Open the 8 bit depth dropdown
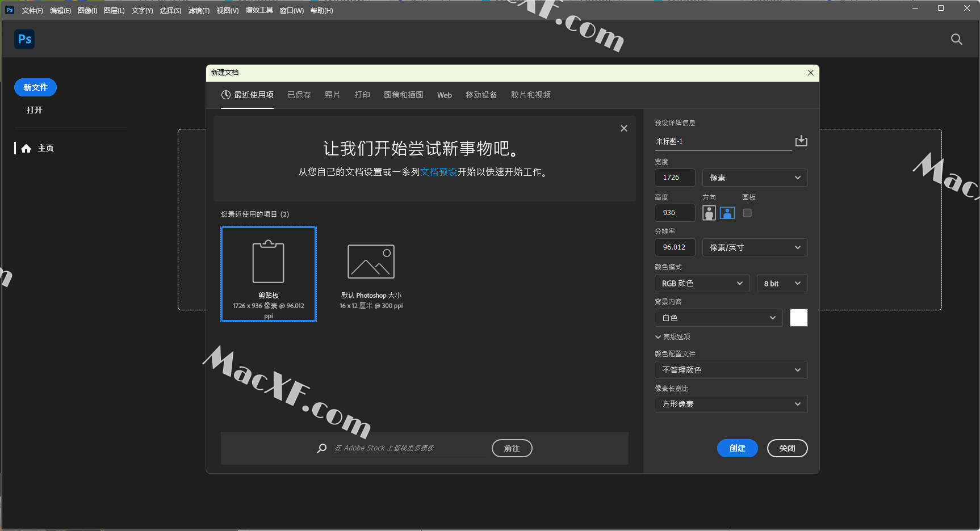 781,283
